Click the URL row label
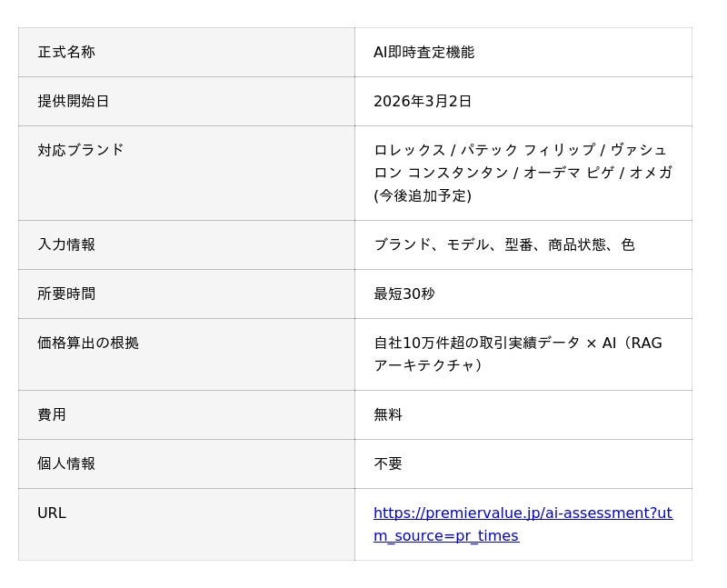This screenshot has height=588, width=727. (52, 513)
